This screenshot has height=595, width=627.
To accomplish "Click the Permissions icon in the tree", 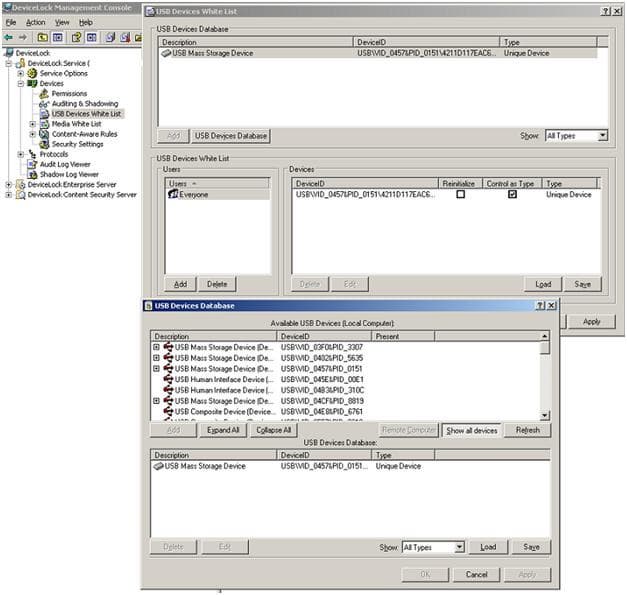I will (x=44, y=94).
